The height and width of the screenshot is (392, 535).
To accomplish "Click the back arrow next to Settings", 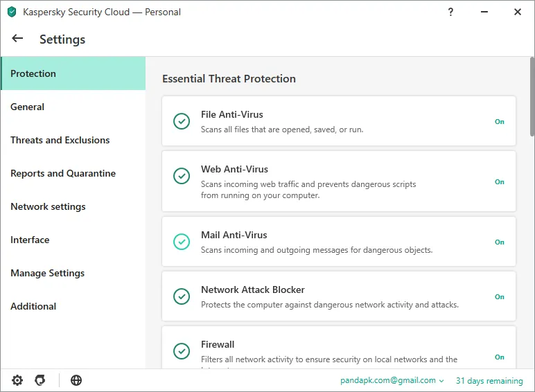I will 18,39.
